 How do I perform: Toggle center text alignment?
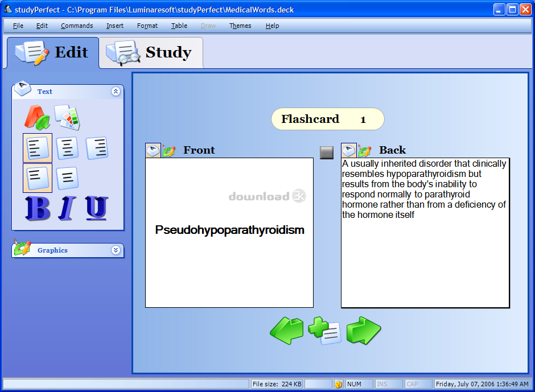[x=67, y=148]
